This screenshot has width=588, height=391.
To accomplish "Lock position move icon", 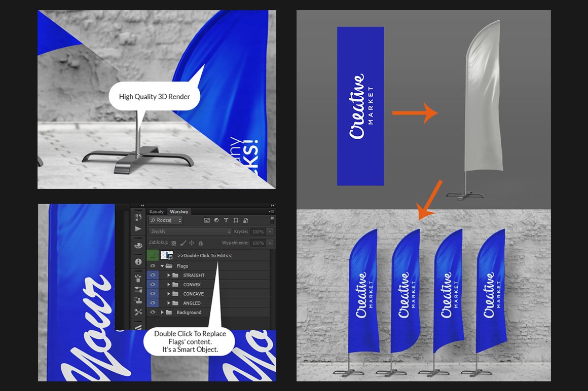I will (192, 243).
